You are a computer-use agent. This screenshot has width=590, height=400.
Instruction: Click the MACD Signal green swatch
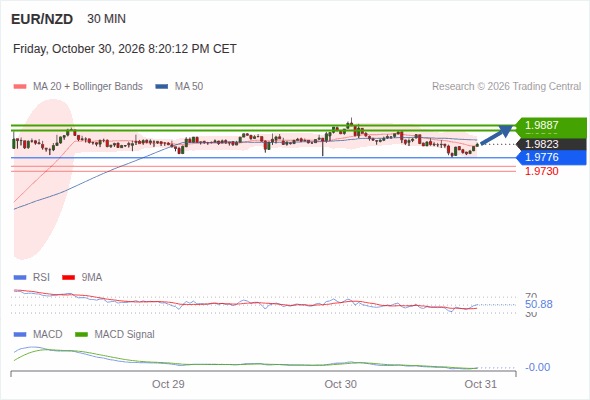click(x=81, y=335)
